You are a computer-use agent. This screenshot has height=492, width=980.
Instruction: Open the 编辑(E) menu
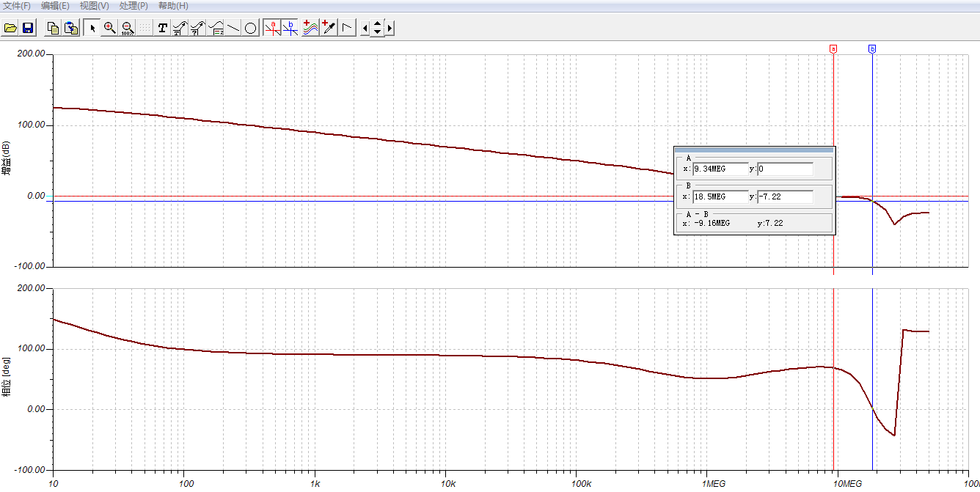coord(56,6)
